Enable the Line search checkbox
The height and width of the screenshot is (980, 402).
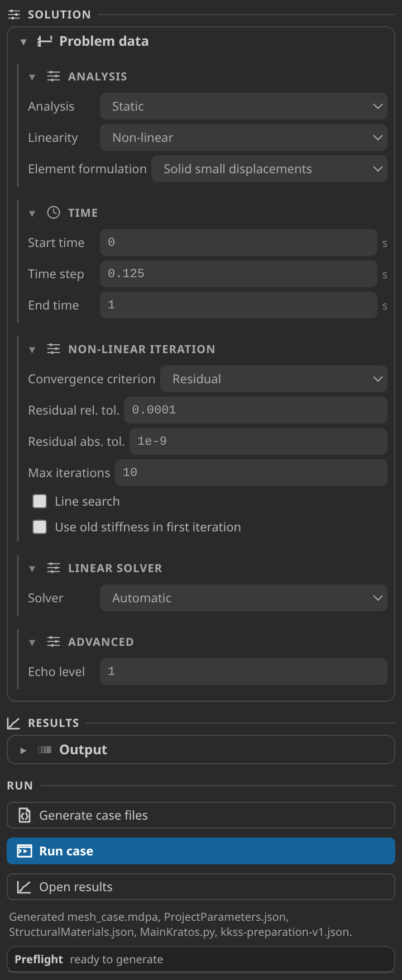pyautogui.click(x=40, y=501)
